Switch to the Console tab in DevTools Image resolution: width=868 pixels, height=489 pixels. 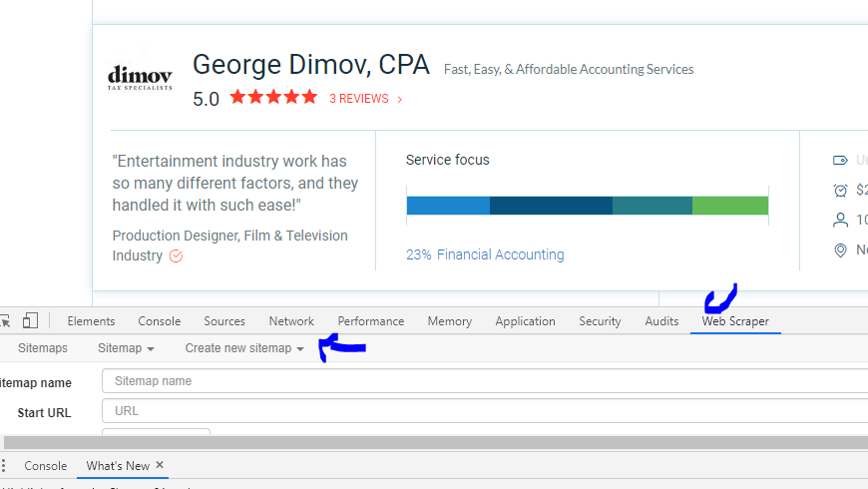(160, 321)
